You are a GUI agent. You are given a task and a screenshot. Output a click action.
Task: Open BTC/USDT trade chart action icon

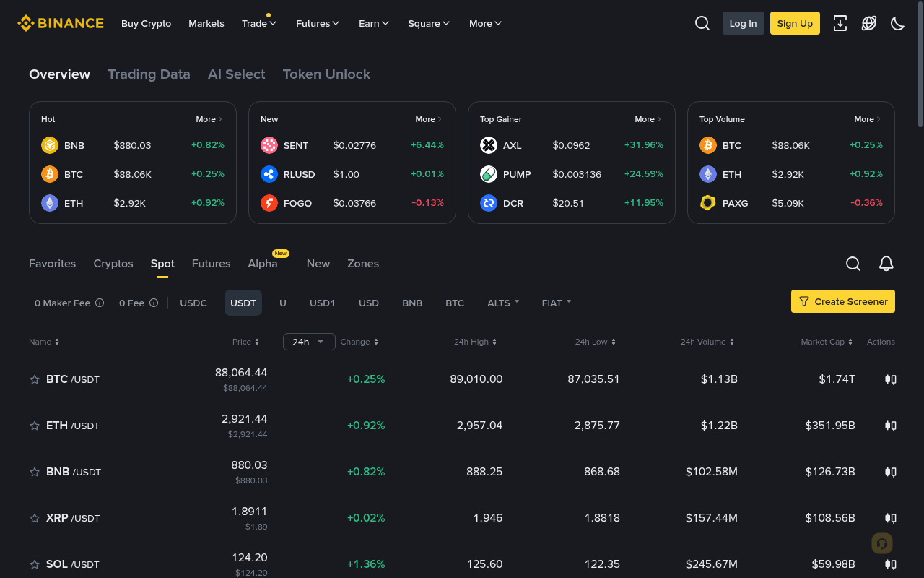(x=891, y=379)
